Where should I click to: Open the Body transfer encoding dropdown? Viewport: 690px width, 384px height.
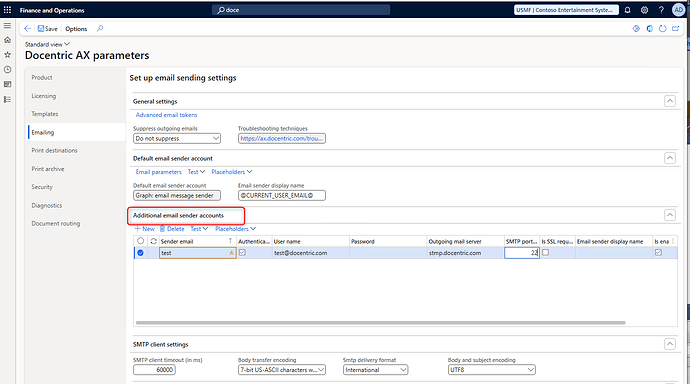(x=282, y=369)
